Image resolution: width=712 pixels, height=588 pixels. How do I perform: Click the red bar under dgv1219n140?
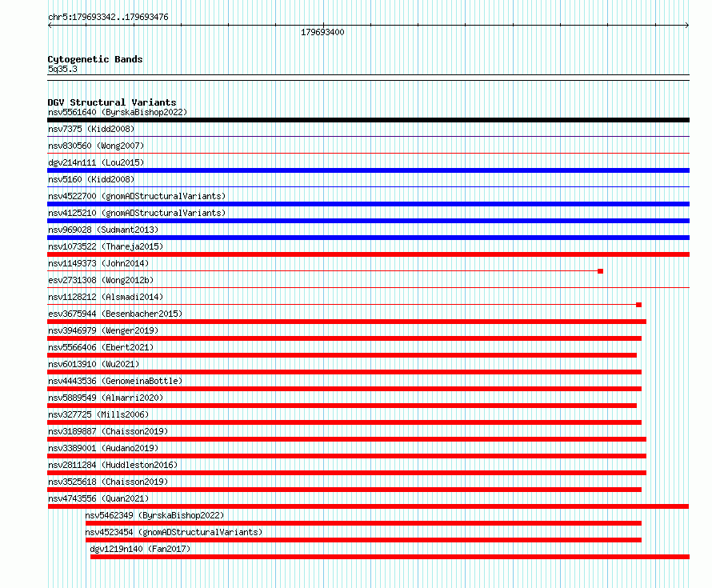(x=390, y=557)
